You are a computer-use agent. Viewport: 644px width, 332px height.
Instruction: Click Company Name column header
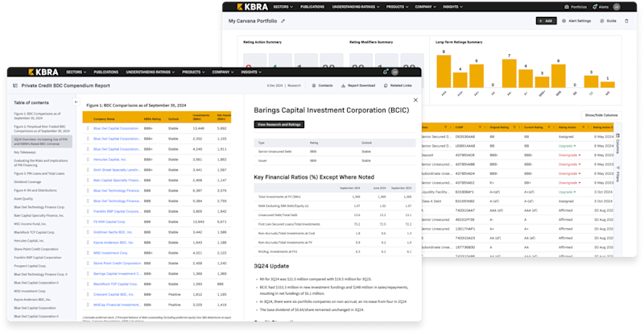pos(103,119)
